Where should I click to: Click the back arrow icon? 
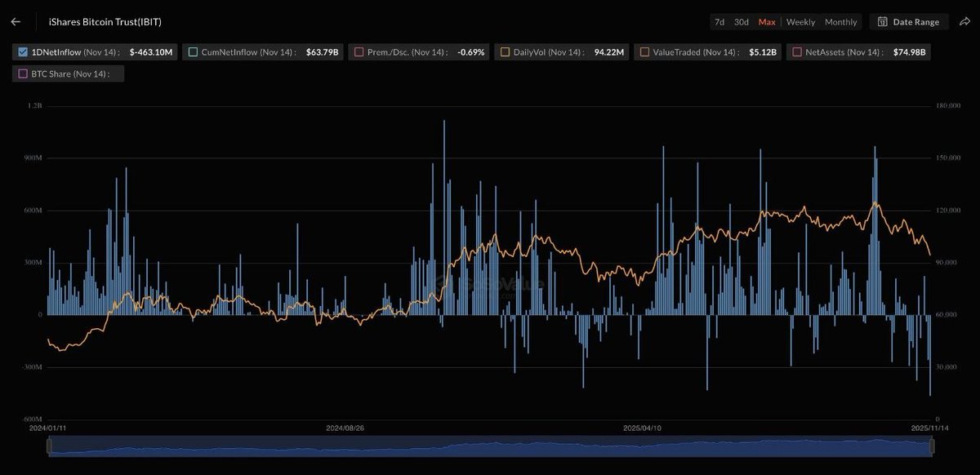click(x=15, y=21)
